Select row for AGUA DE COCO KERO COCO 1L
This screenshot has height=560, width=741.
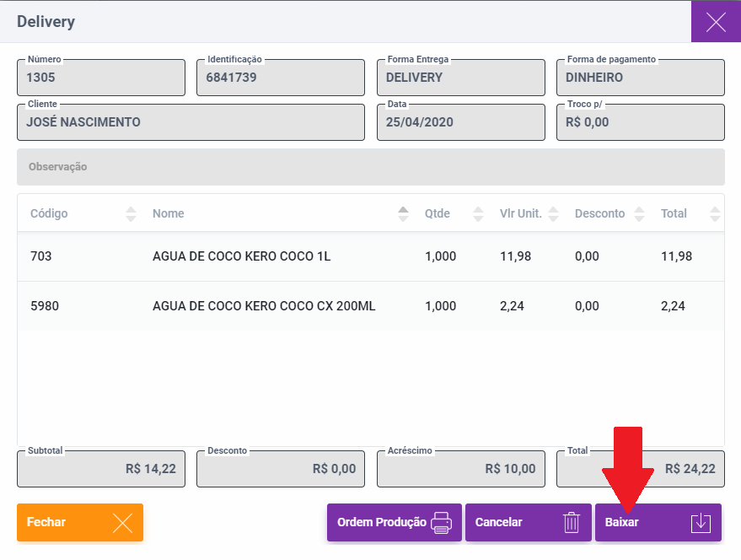241,256
